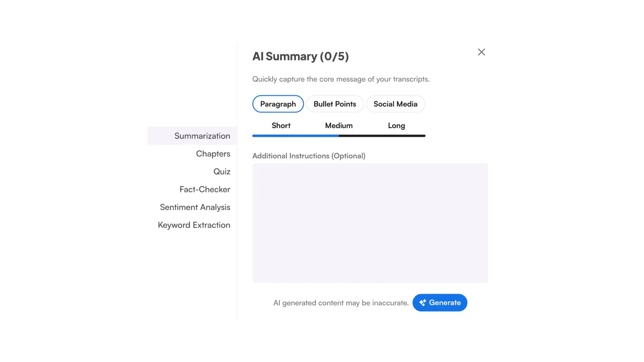Viewport: 644px width, 362px height.
Task: Choose the Short summary length
Action: point(281,125)
